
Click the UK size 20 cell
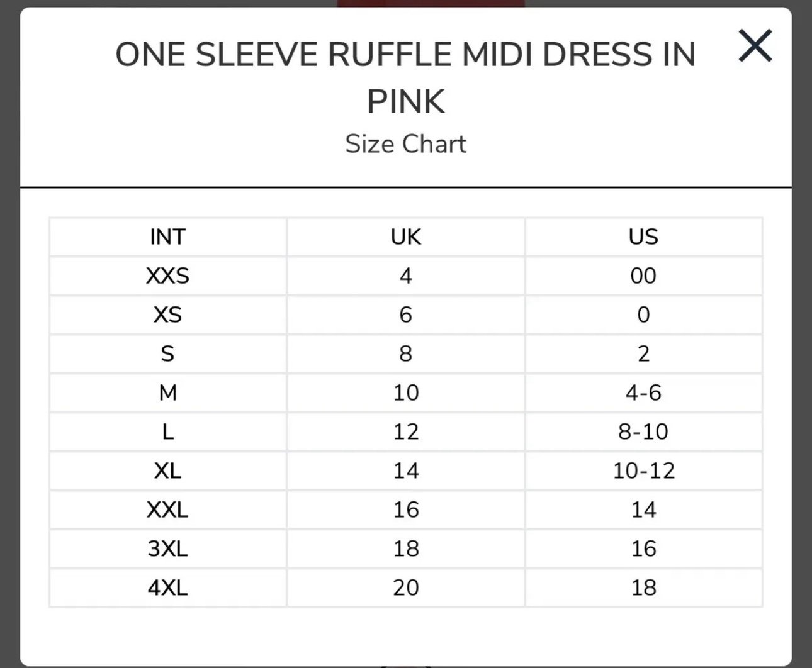click(406, 588)
